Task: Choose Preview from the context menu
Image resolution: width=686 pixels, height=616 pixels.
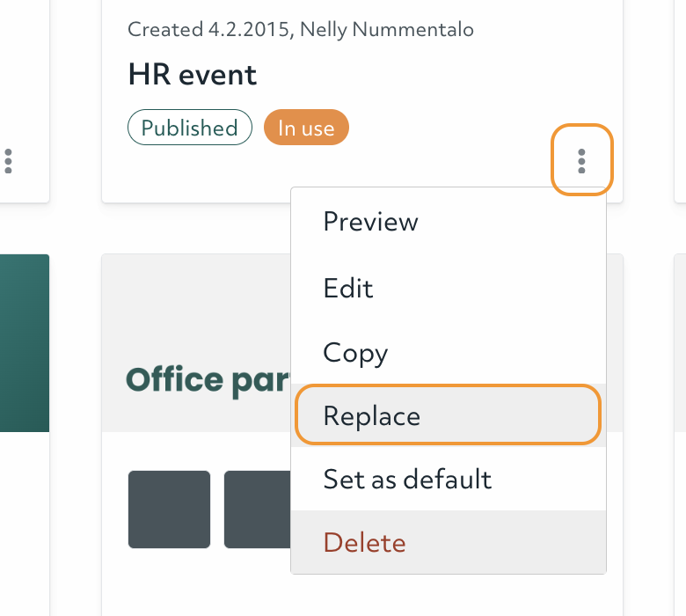Action: [x=370, y=221]
